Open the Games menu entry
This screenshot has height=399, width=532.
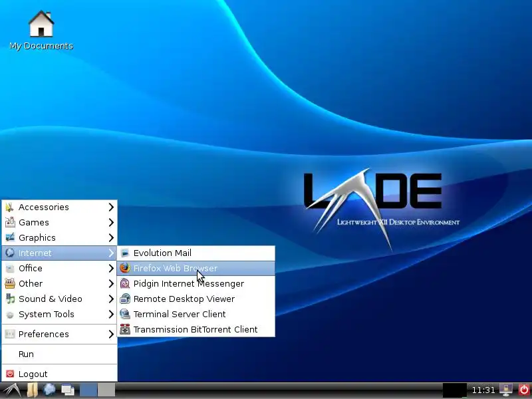click(x=59, y=222)
